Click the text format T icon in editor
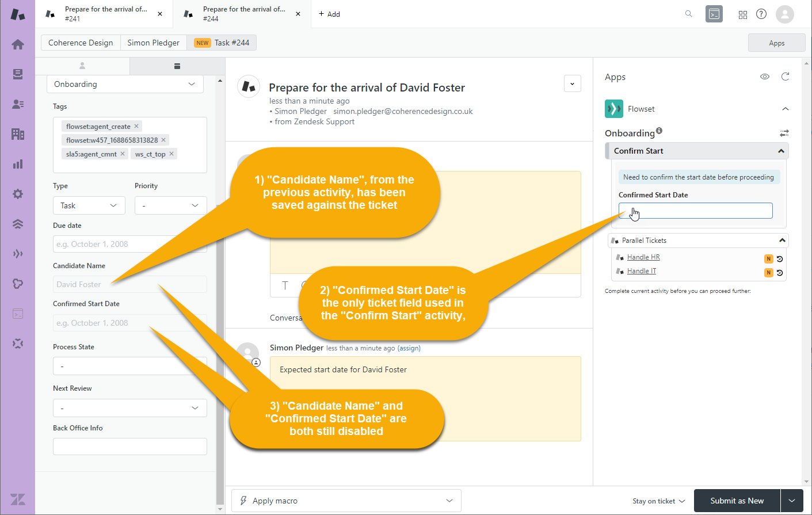812x515 pixels. [x=285, y=285]
